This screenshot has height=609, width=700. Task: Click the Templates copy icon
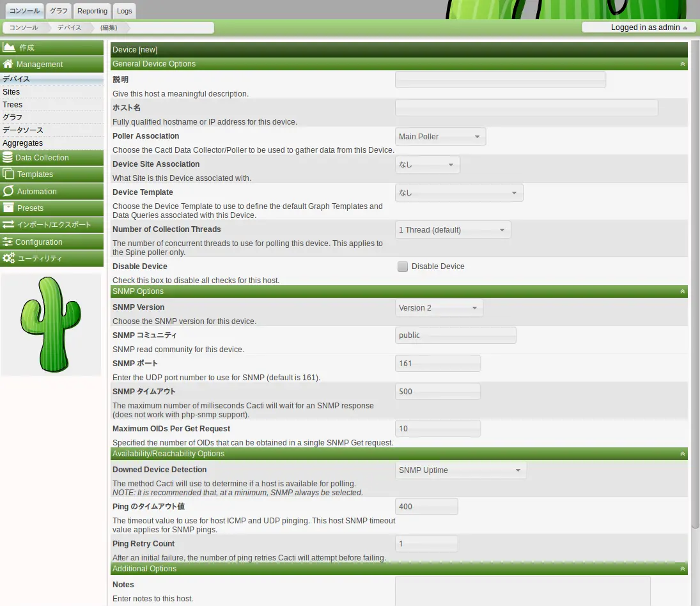tap(8, 174)
